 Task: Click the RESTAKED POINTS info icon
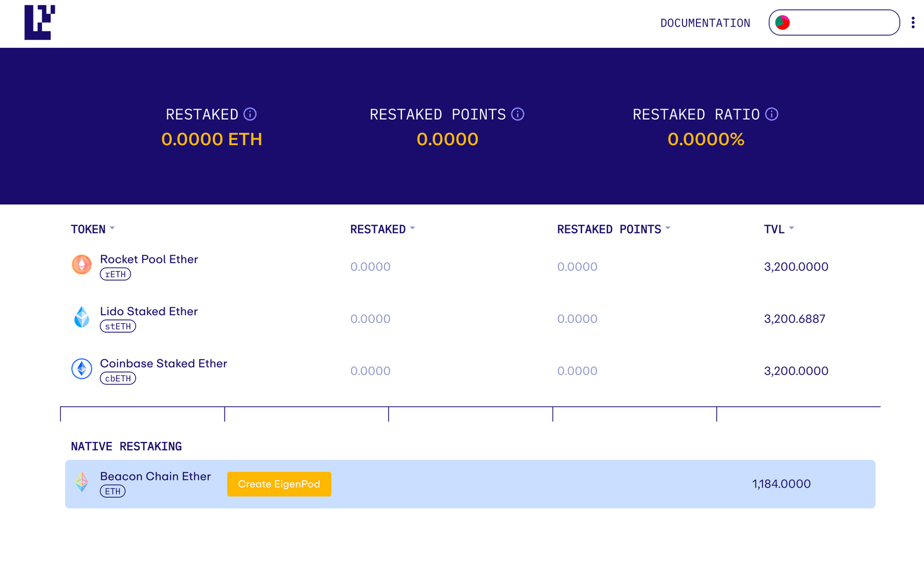pyautogui.click(x=517, y=114)
